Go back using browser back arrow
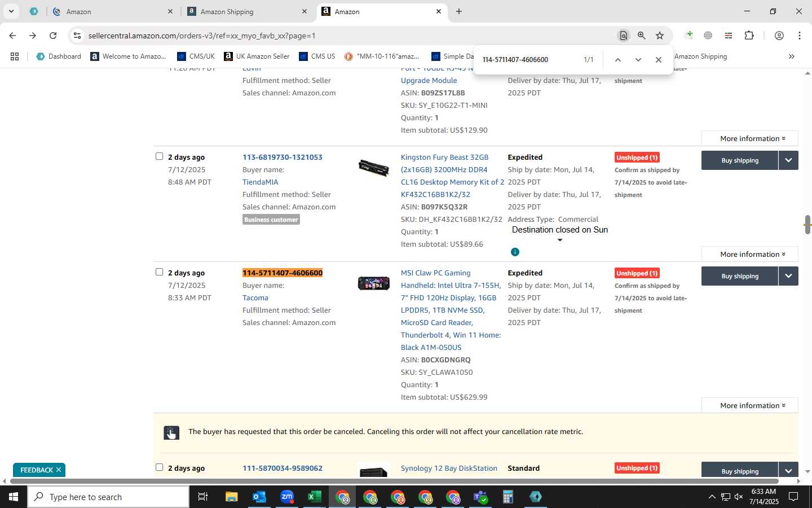 click(12, 36)
